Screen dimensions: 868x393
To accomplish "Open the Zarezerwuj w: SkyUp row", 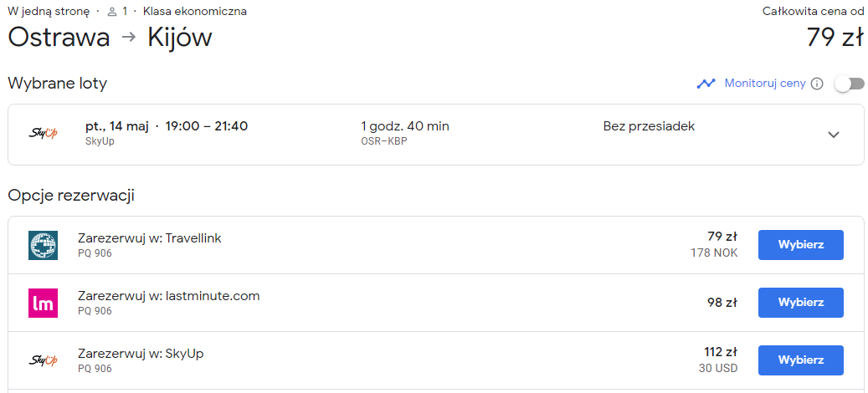I will 435,360.
